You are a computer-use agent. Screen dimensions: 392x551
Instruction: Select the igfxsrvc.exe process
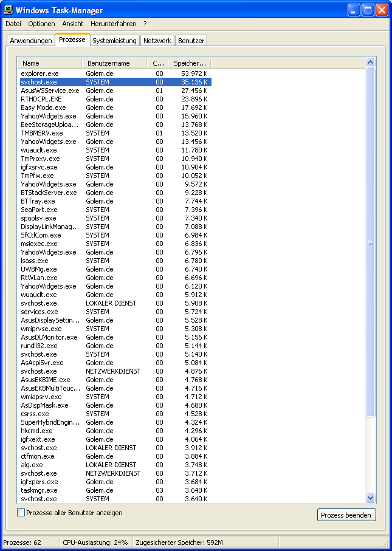[115, 167]
